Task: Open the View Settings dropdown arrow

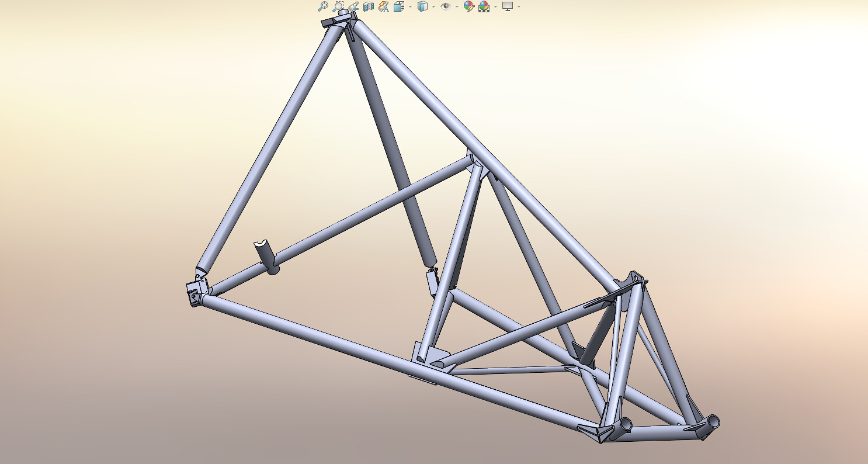Action: point(519,7)
